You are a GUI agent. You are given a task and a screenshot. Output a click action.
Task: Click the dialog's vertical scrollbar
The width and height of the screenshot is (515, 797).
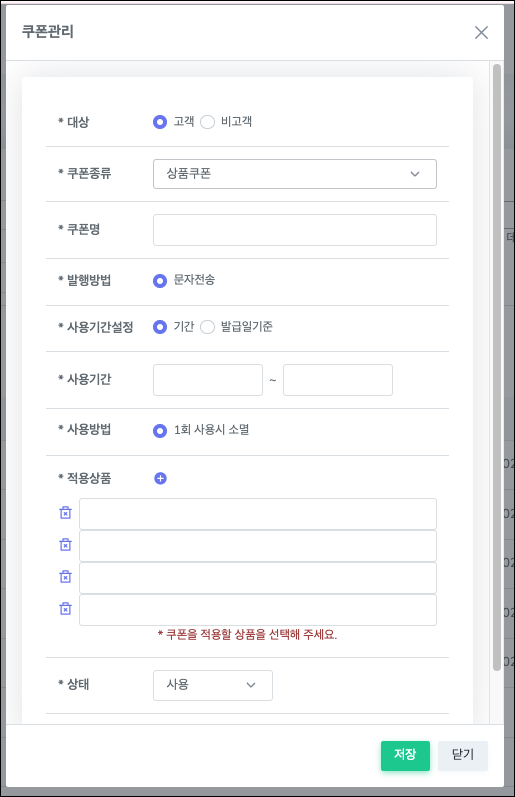click(x=497, y=367)
